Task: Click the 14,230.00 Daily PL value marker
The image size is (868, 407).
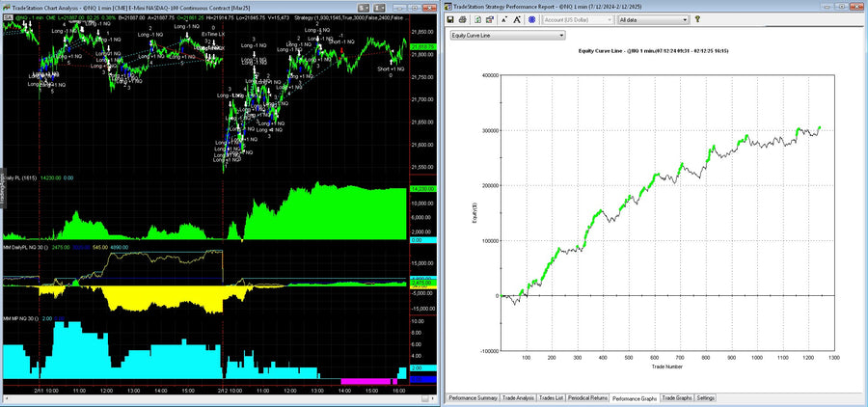Action: (x=421, y=189)
